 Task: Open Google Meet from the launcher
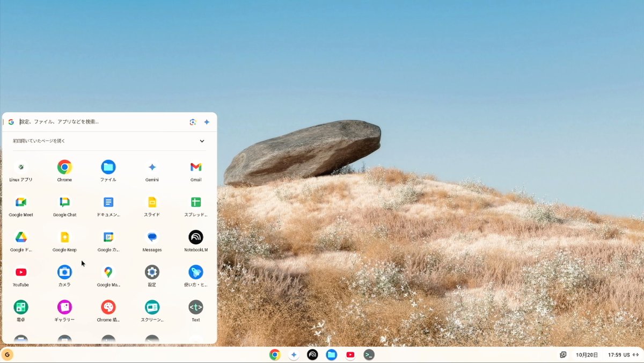point(20,201)
